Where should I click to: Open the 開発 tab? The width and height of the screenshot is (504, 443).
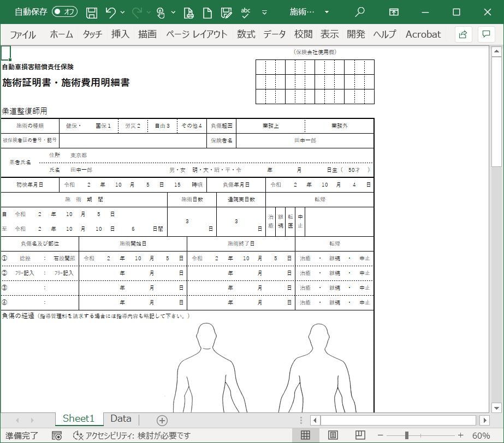click(x=356, y=34)
